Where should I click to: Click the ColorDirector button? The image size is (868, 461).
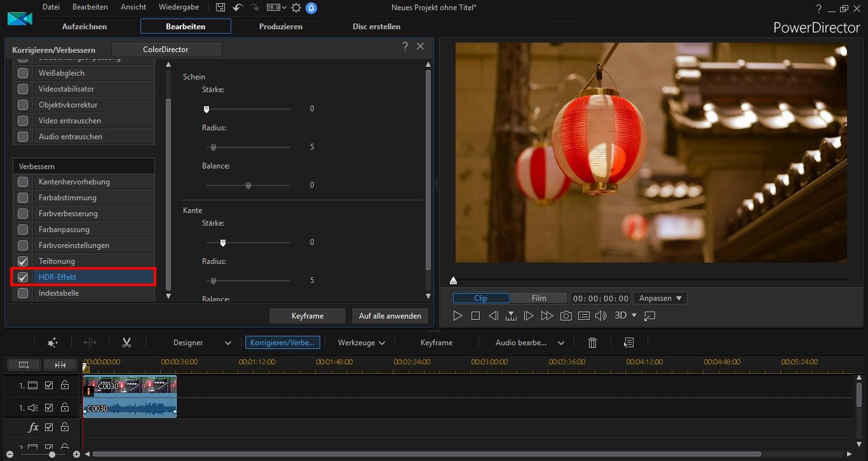tap(166, 50)
